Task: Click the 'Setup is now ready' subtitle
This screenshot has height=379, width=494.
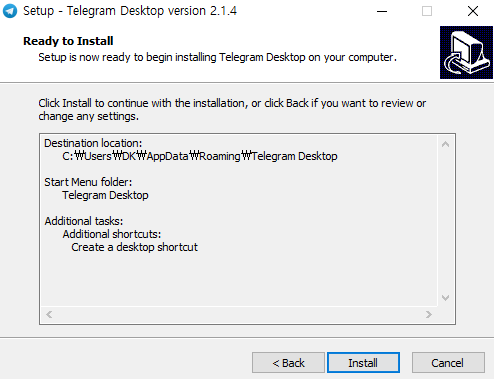Action: (217, 57)
